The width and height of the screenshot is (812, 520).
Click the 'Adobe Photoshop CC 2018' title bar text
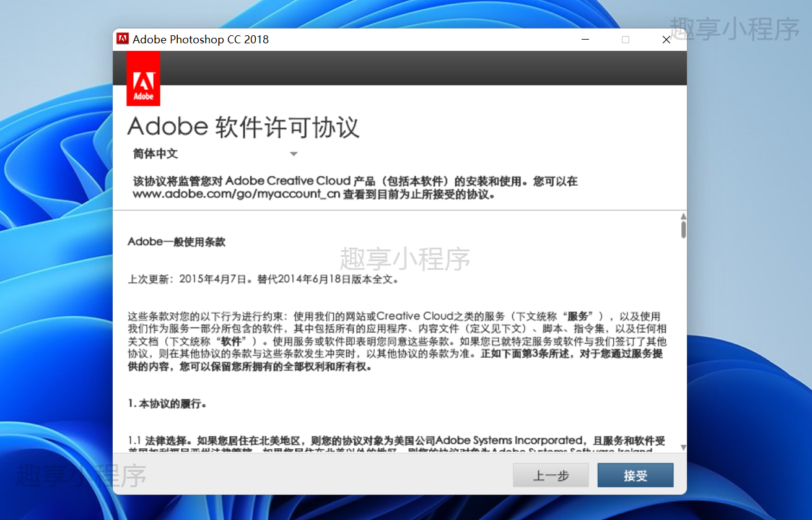[x=201, y=39]
